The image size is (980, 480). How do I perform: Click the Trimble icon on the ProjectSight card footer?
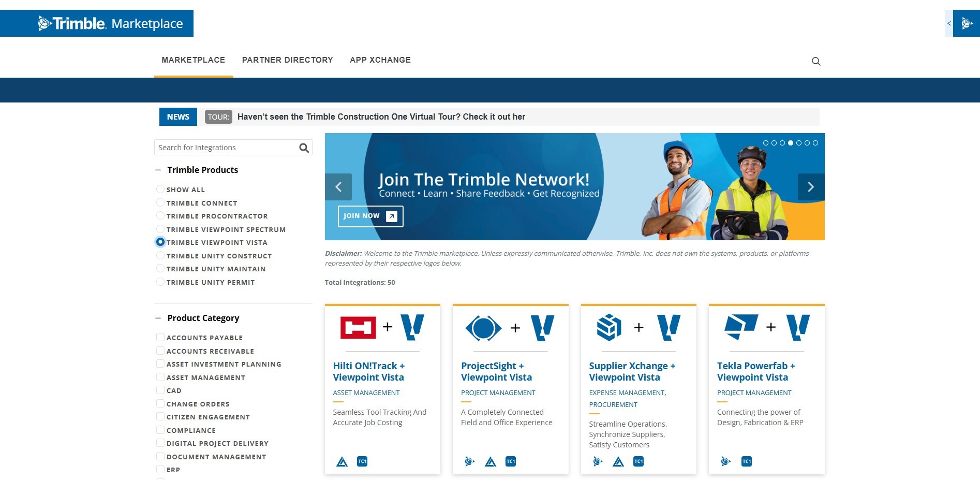(469, 461)
